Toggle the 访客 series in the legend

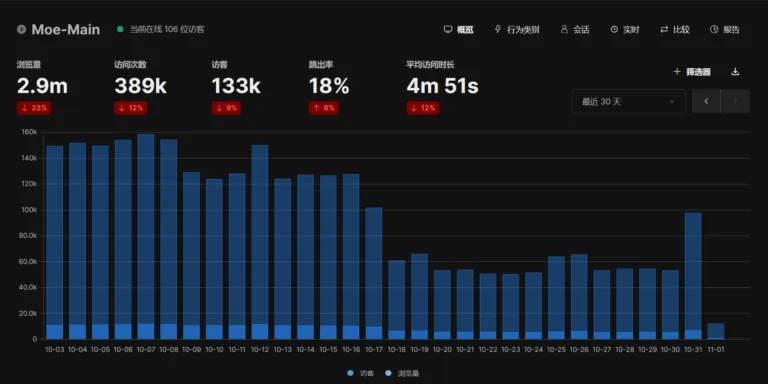360,373
